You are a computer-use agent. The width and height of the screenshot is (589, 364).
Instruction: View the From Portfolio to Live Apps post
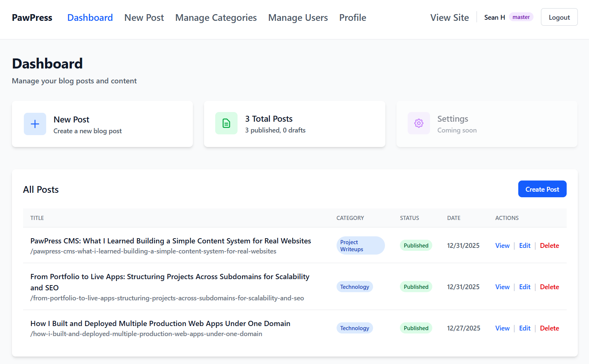502,287
